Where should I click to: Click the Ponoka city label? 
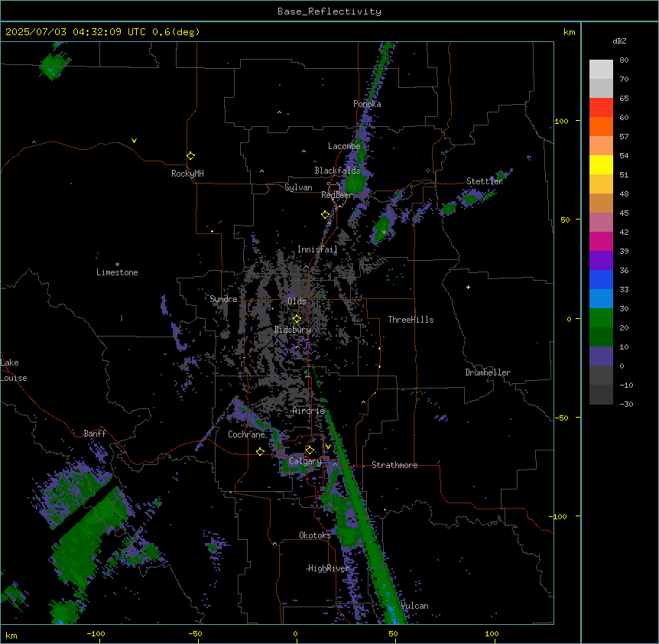point(367,104)
